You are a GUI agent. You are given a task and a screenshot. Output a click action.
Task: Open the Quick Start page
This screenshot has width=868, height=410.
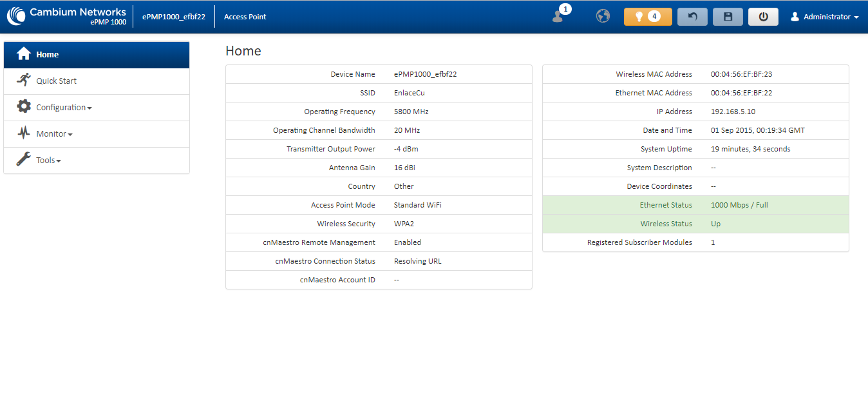(x=97, y=81)
